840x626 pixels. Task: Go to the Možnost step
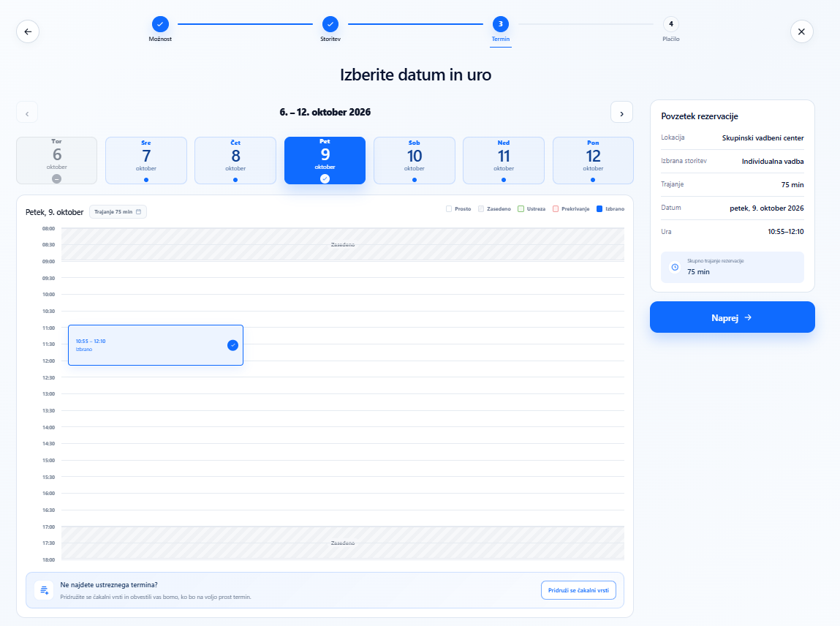[160, 29]
